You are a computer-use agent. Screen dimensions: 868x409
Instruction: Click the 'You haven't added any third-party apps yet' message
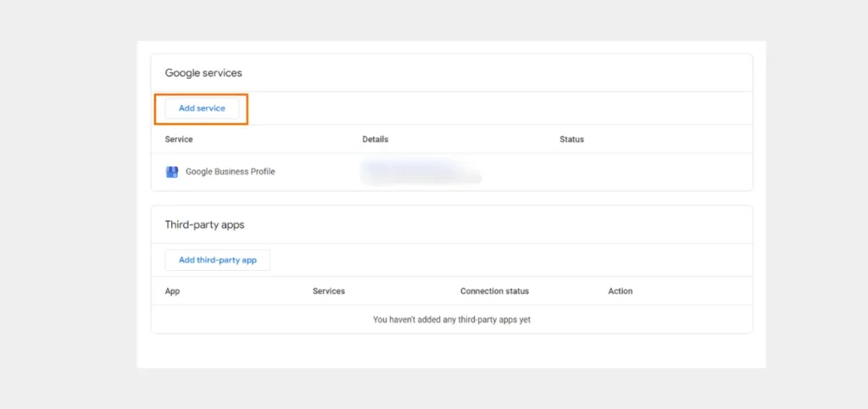pyautogui.click(x=452, y=319)
